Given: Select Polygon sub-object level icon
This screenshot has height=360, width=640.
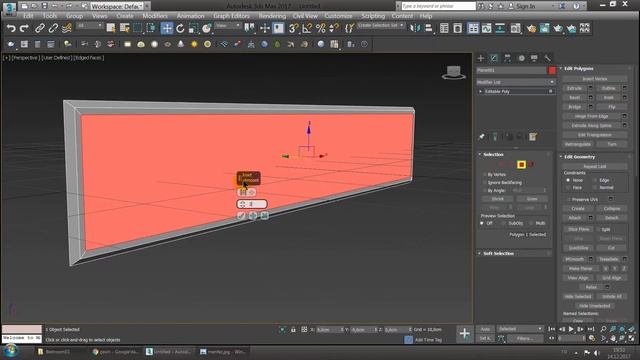Looking at the screenshot, I should [x=521, y=164].
